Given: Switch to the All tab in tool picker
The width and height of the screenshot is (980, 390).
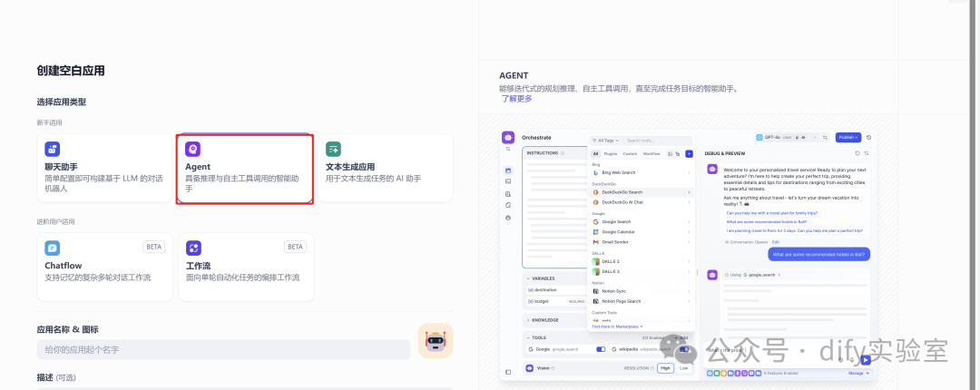Looking at the screenshot, I should 595,154.
